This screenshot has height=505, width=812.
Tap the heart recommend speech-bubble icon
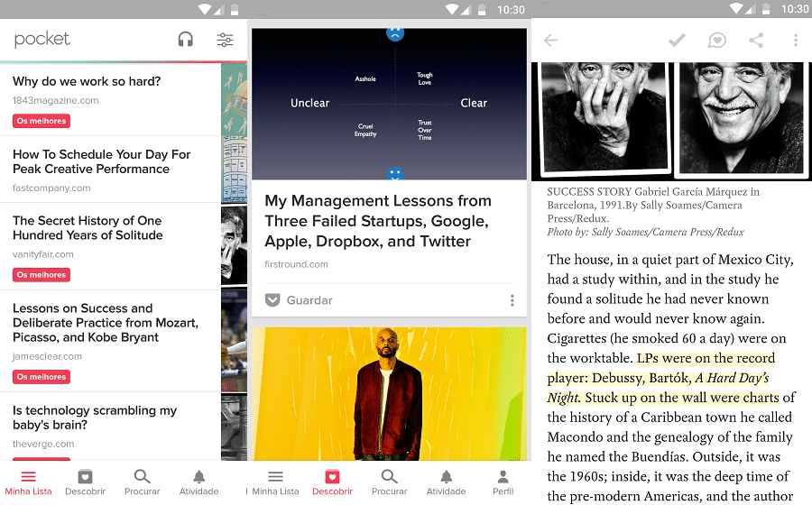pos(717,41)
